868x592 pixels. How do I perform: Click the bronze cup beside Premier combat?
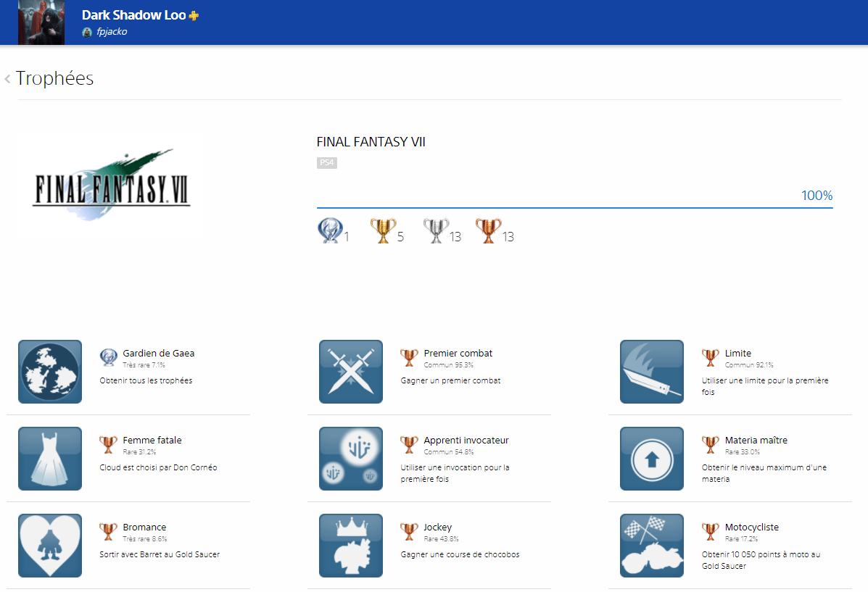coord(409,357)
